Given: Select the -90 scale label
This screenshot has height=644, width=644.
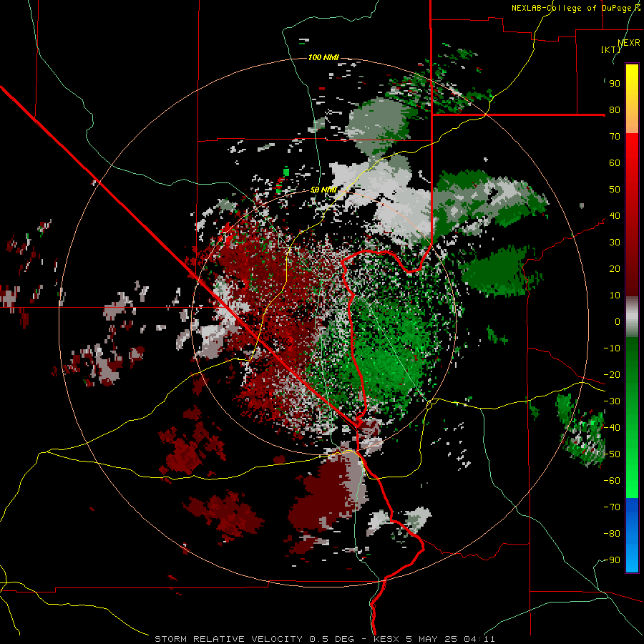Looking at the screenshot, I should coord(612,560).
